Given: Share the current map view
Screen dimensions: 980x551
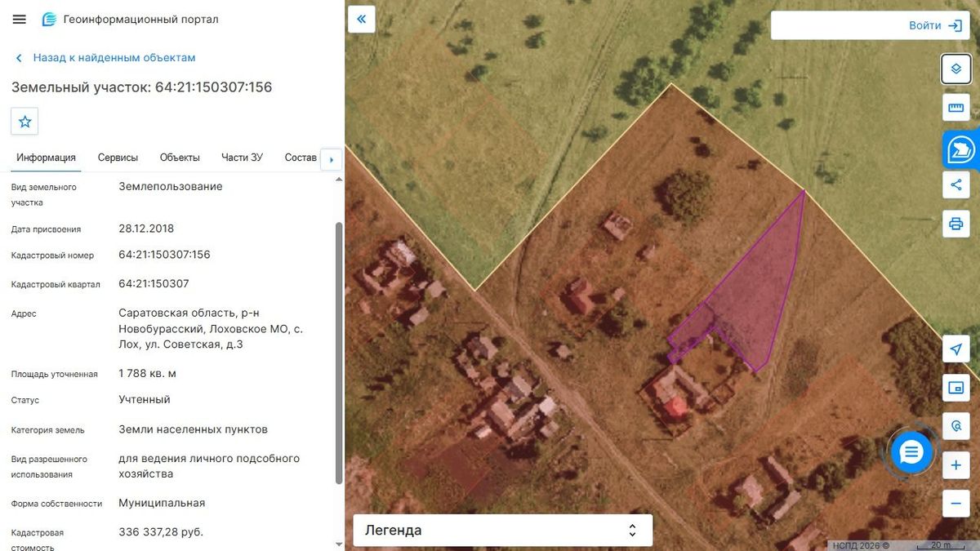Looking at the screenshot, I should coord(955,184).
